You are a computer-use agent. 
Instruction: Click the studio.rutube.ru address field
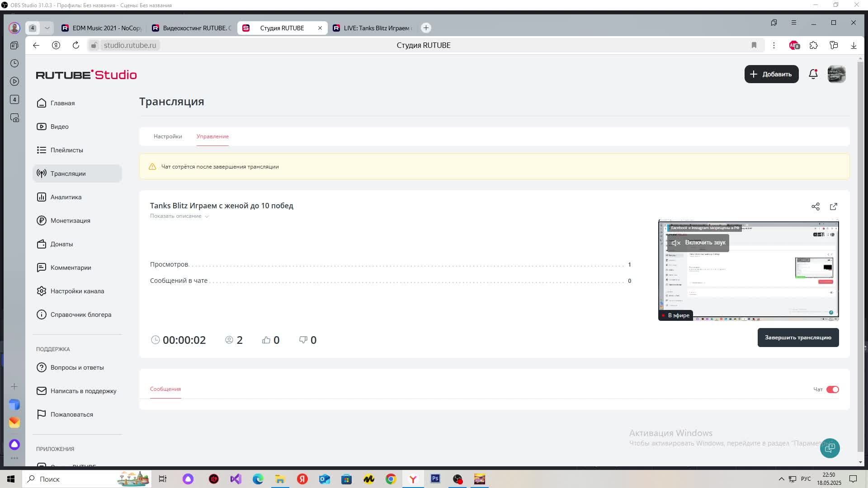pyautogui.click(x=130, y=45)
